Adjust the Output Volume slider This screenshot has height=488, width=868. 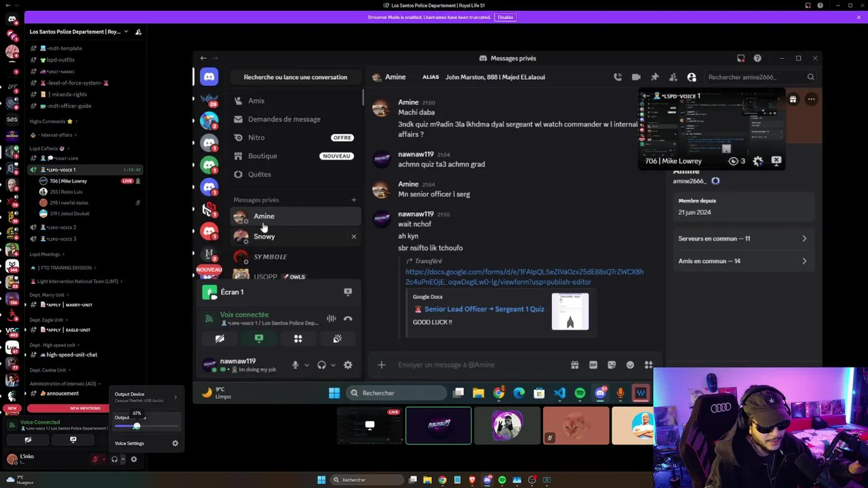[x=147, y=426]
